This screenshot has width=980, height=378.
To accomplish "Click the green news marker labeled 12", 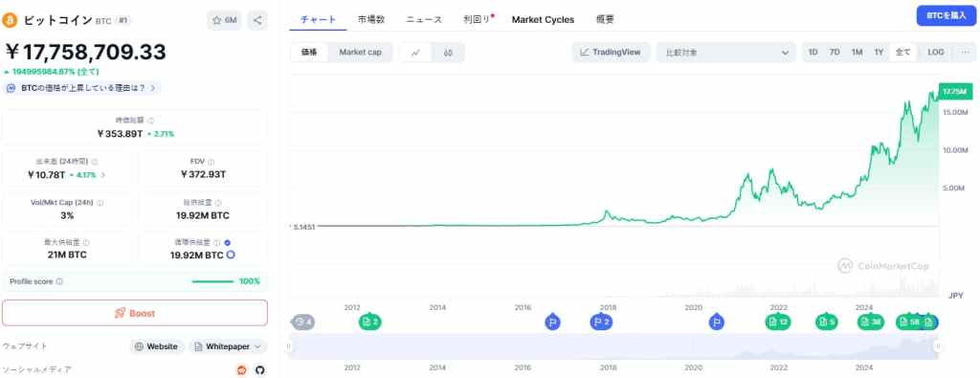I will point(778,322).
